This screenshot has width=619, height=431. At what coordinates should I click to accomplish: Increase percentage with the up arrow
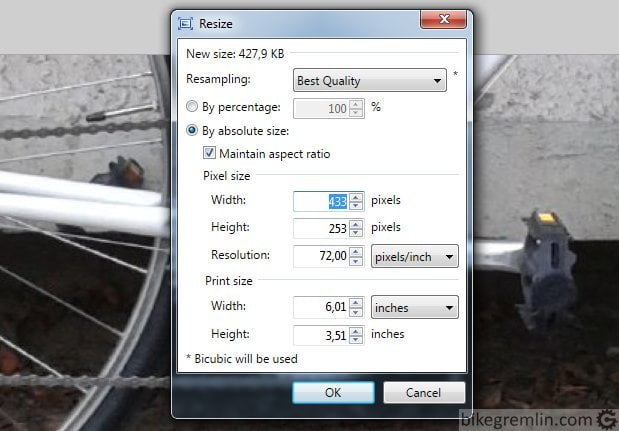click(x=356, y=104)
